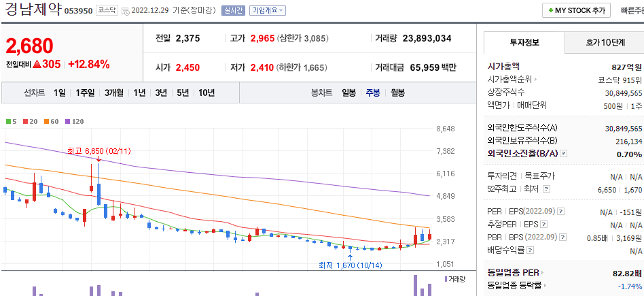Screen dimensions: 644x296
Task: Click the 상장주식수 label
Action: [x=506, y=92]
